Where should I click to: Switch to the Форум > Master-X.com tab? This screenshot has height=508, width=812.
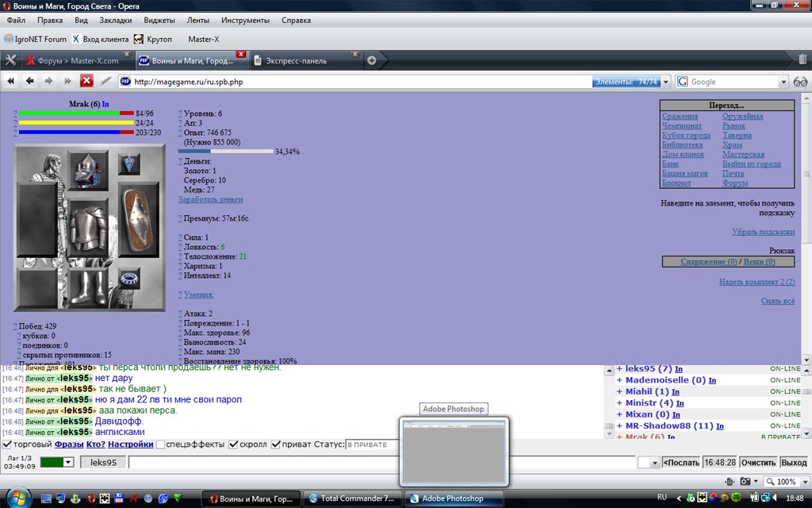pos(77,60)
